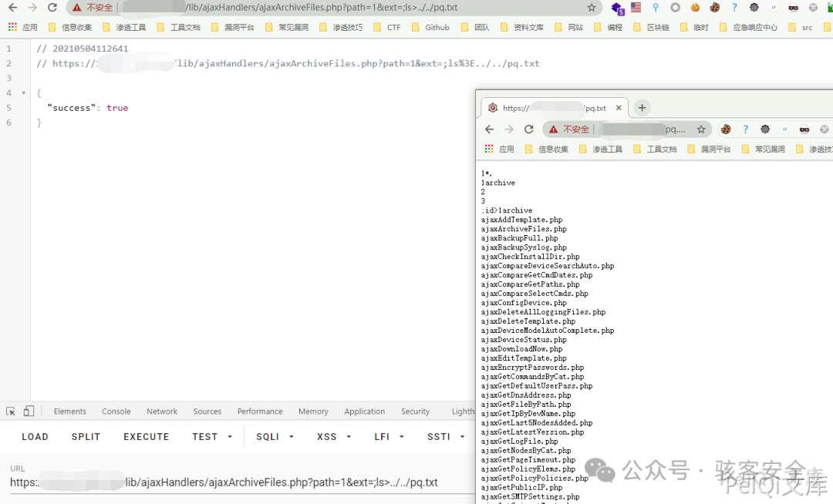The height and width of the screenshot is (504, 833).
Task: Toggle the DevTools device toolbar
Action: [29, 412]
